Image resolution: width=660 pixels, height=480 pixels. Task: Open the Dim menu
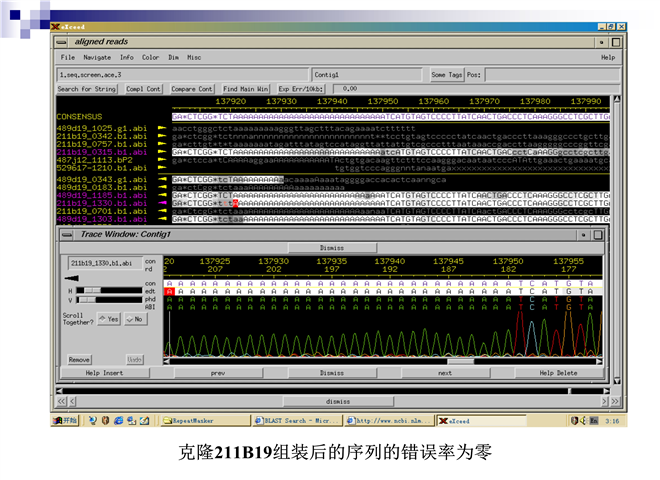[x=173, y=57]
